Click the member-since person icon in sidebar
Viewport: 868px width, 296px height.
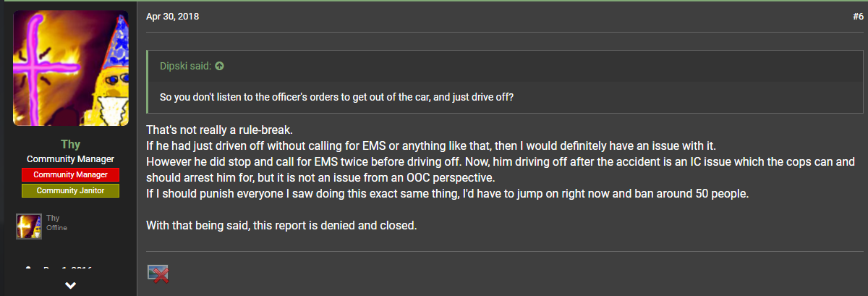(29, 269)
